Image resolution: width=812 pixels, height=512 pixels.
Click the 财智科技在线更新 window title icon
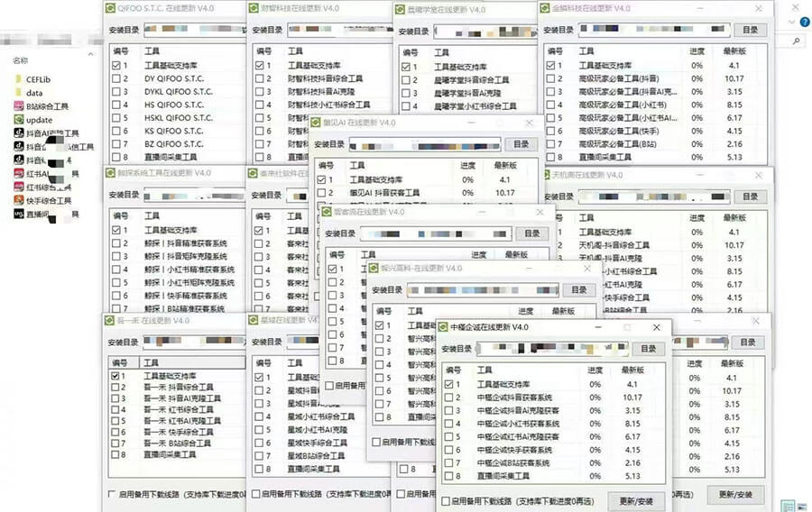pyautogui.click(x=254, y=8)
